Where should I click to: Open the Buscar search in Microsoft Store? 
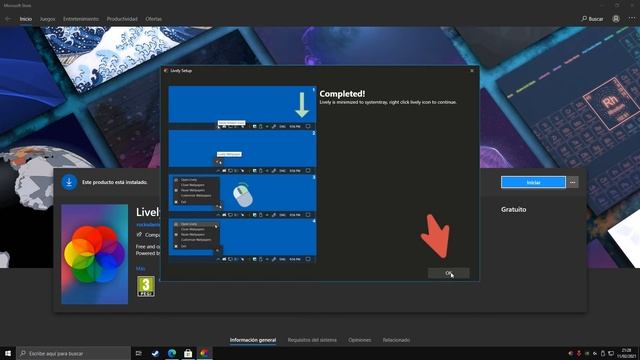tap(592, 19)
